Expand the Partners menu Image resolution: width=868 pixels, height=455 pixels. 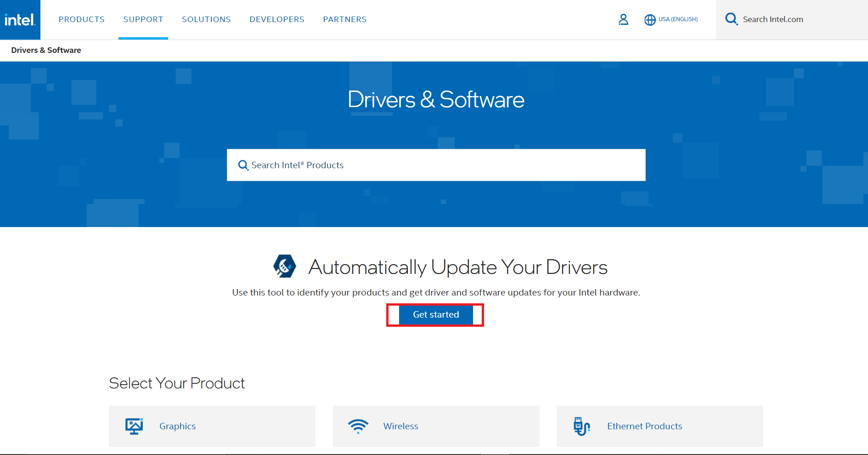point(345,19)
